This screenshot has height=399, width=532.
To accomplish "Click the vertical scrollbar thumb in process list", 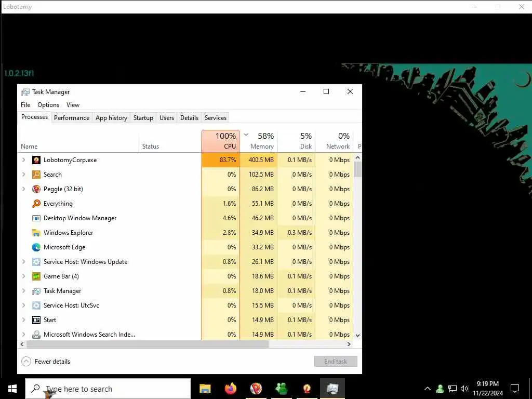I will tap(357, 169).
